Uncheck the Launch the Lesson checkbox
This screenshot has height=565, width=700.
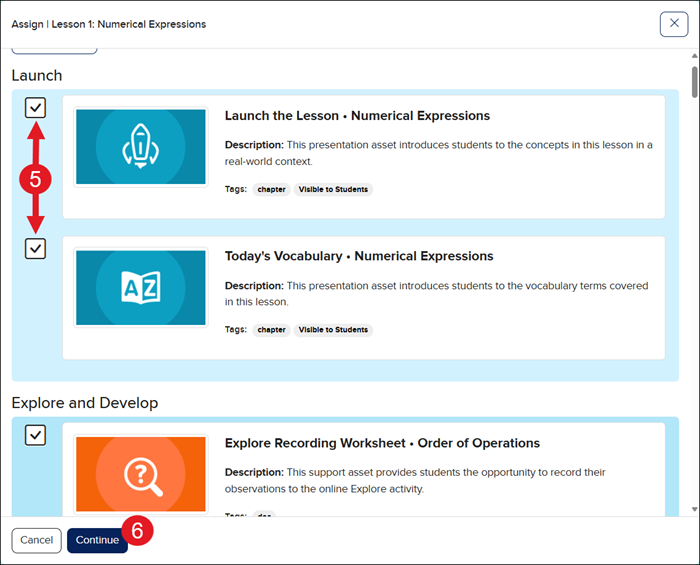pyautogui.click(x=35, y=108)
